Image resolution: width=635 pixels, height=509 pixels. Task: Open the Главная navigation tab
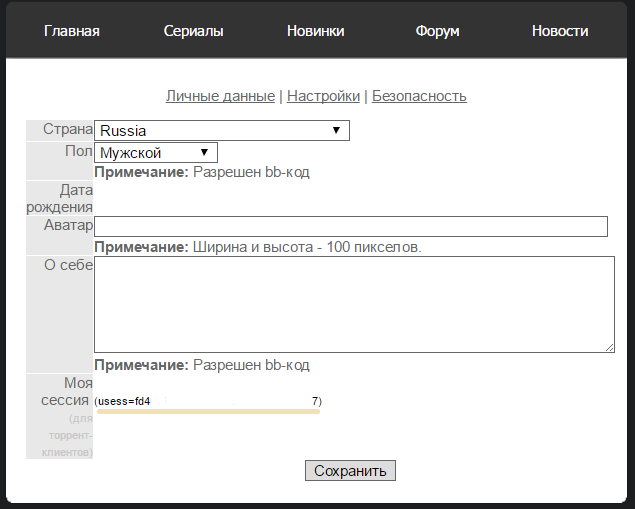click(72, 31)
